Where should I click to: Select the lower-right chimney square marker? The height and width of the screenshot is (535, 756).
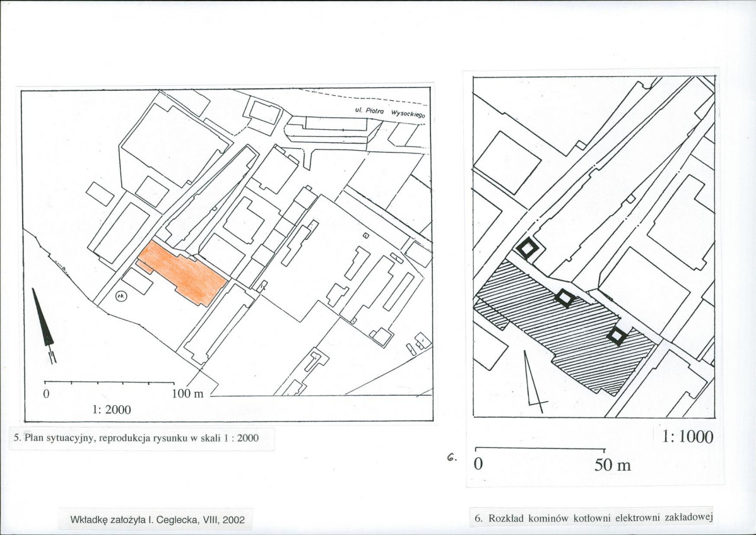coord(617,336)
